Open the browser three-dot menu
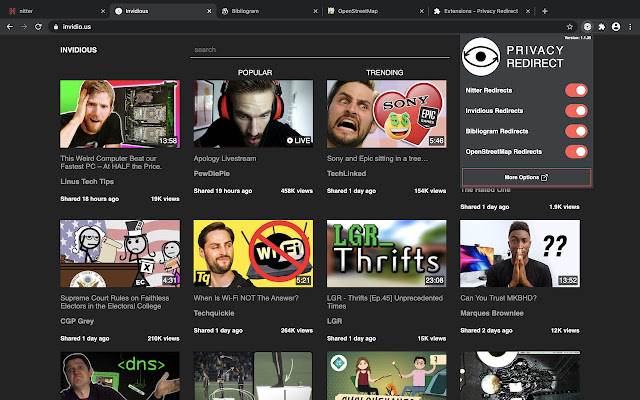Screen dimensions: 640x400 630,25
